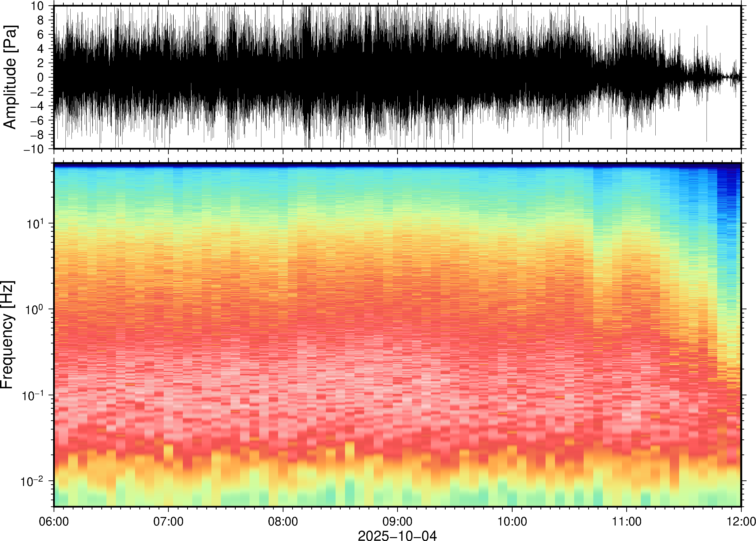Click the Frequency [Hz] axis title
This screenshot has width=756, height=541.
(7, 335)
